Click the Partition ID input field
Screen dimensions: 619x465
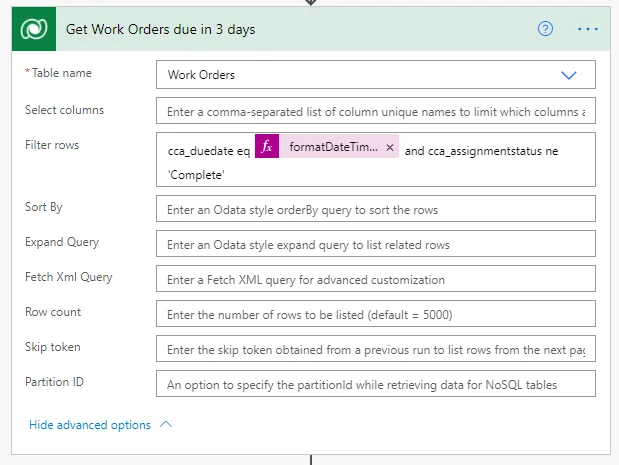(x=375, y=384)
